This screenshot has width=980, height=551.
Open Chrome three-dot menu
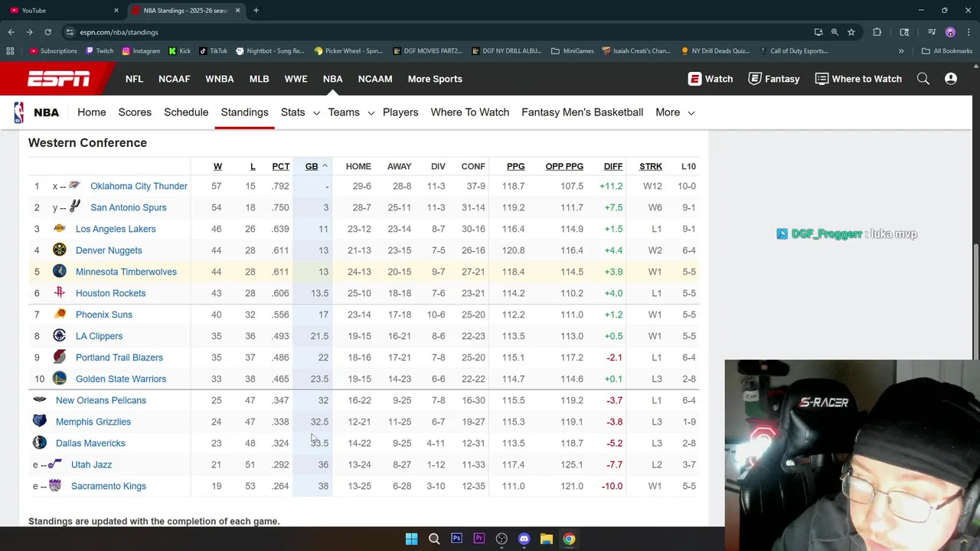click(x=969, y=32)
